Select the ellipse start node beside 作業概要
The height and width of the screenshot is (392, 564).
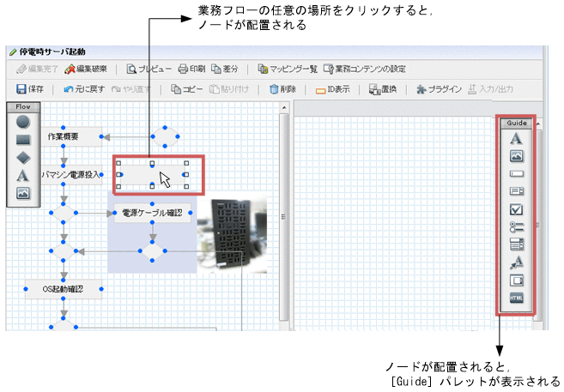pos(165,136)
